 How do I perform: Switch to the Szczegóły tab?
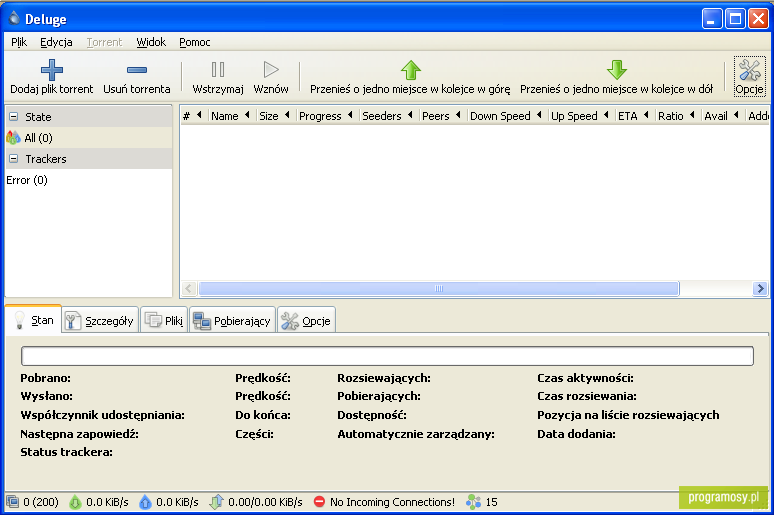(100, 321)
